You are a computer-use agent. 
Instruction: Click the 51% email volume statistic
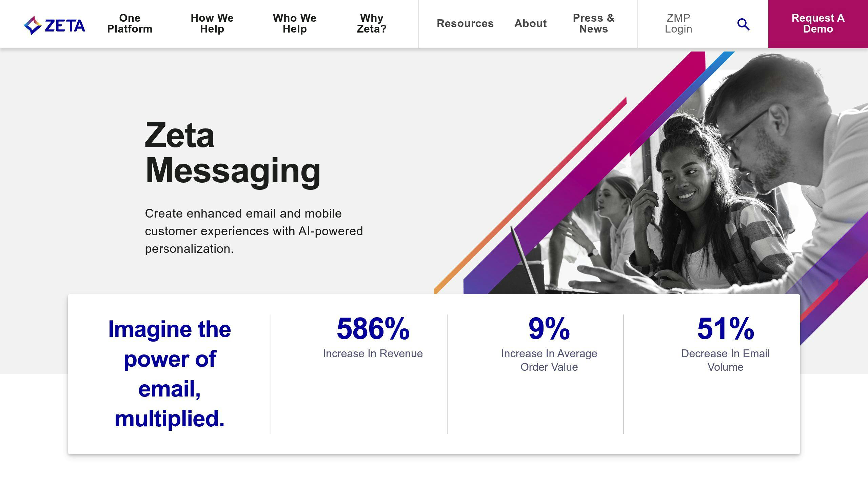726,328
